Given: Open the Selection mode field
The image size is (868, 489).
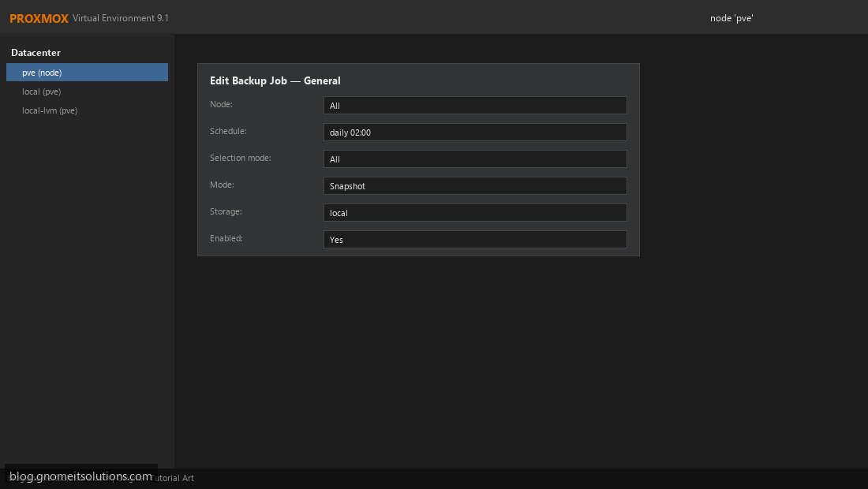Looking at the screenshot, I should [475, 159].
